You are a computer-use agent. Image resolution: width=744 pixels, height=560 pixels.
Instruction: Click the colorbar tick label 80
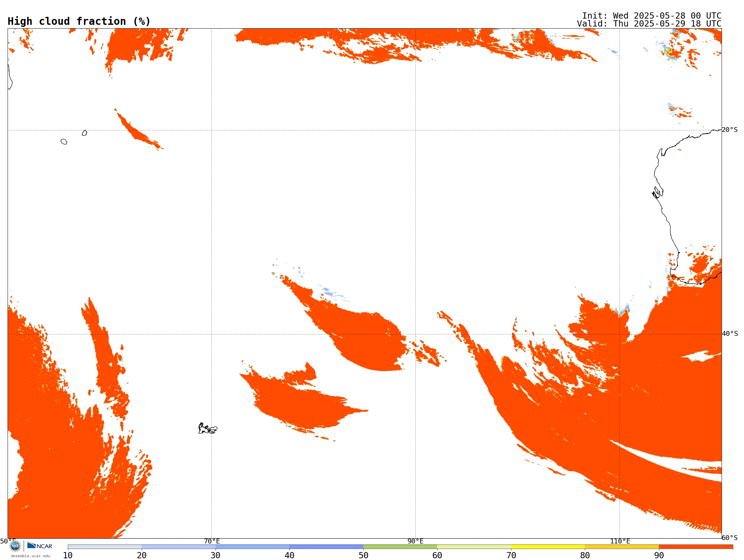(585, 556)
